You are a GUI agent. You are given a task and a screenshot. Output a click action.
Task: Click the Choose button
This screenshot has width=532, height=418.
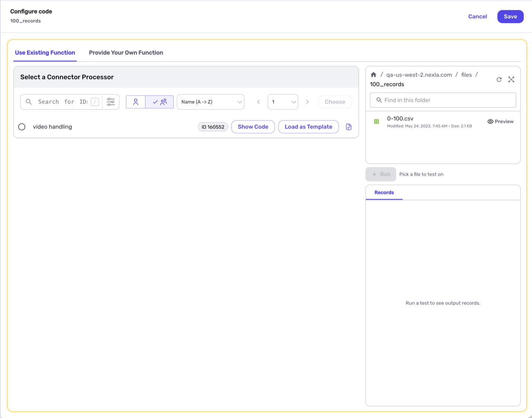tap(335, 102)
